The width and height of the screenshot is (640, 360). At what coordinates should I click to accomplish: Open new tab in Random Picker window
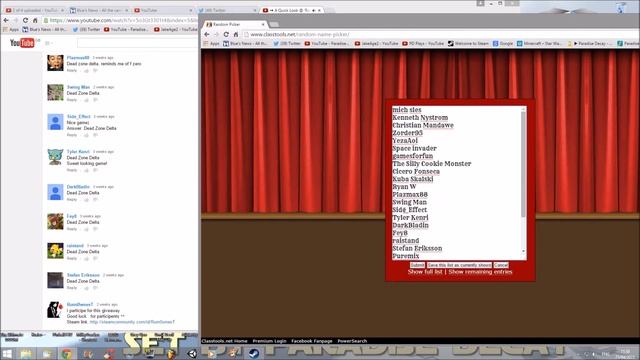point(274,24)
